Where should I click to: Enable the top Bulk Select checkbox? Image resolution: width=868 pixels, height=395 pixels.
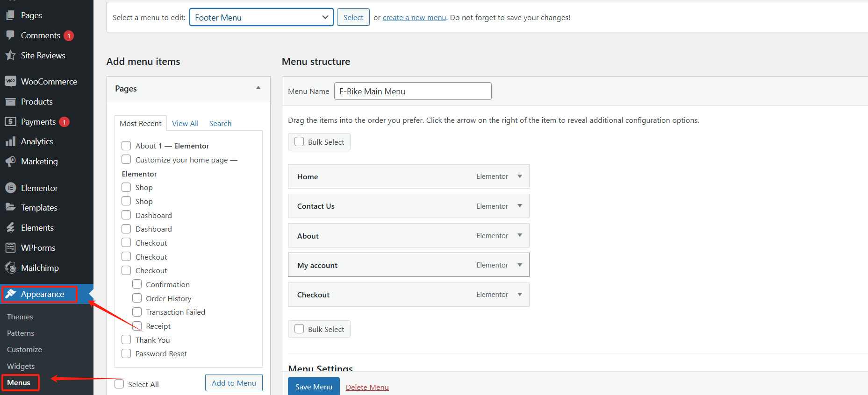tap(299, 141)
